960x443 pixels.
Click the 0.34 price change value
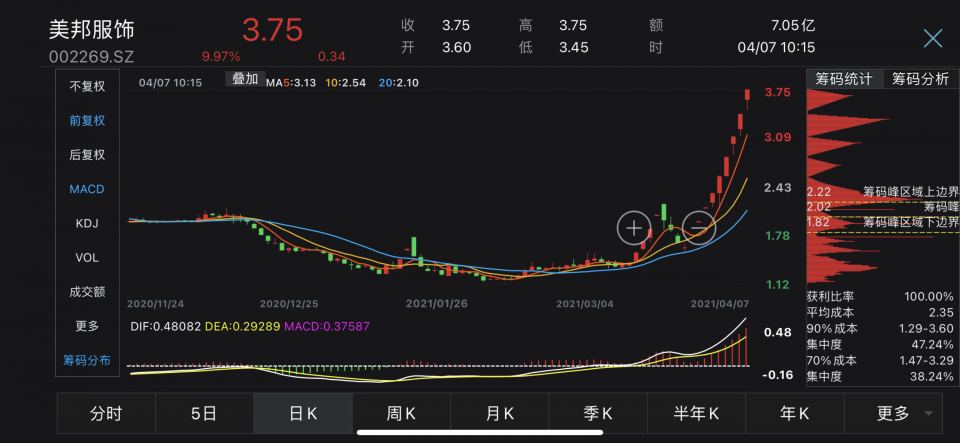331,57
